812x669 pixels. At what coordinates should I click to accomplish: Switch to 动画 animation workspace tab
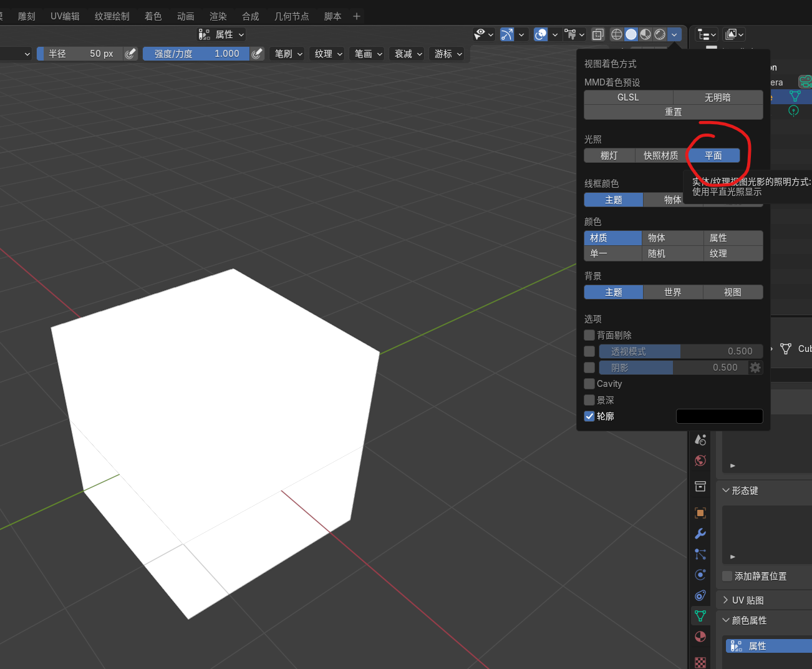pyautogui.click(x=186, y=16)
